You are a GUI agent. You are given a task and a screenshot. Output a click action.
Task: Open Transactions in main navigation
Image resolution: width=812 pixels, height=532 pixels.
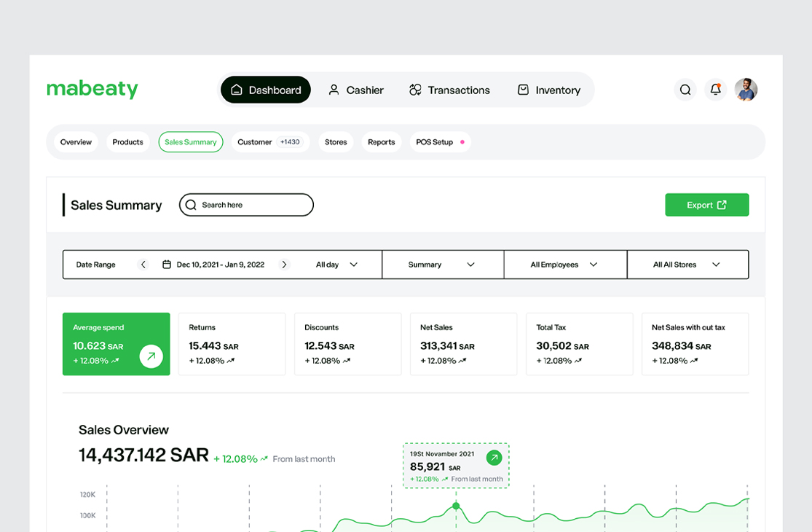click(449, 90)
